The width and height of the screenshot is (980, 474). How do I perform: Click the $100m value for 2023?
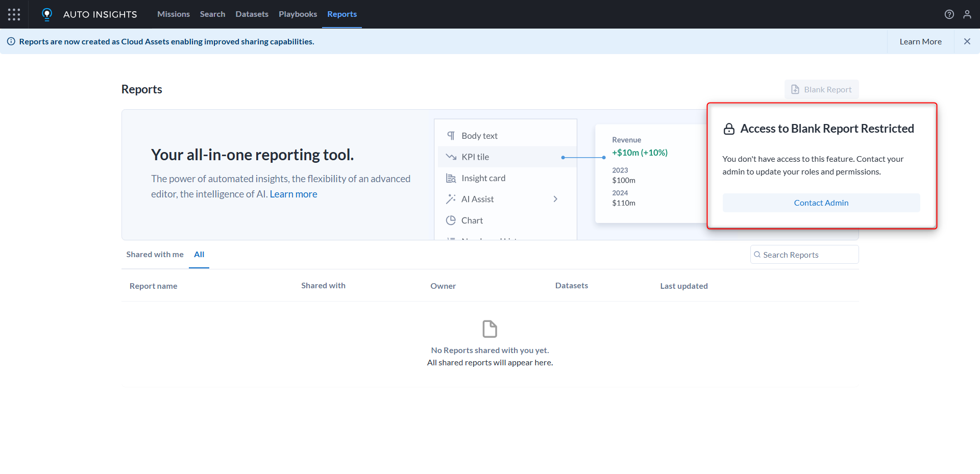click(x=624, y=180)
